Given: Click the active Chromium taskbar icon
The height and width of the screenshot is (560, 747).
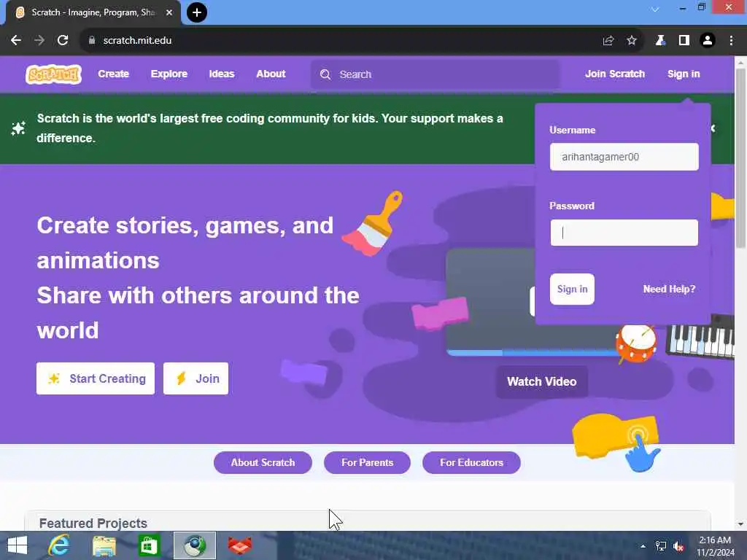Looking at the screenshot, I should click(x=194, y=545).
